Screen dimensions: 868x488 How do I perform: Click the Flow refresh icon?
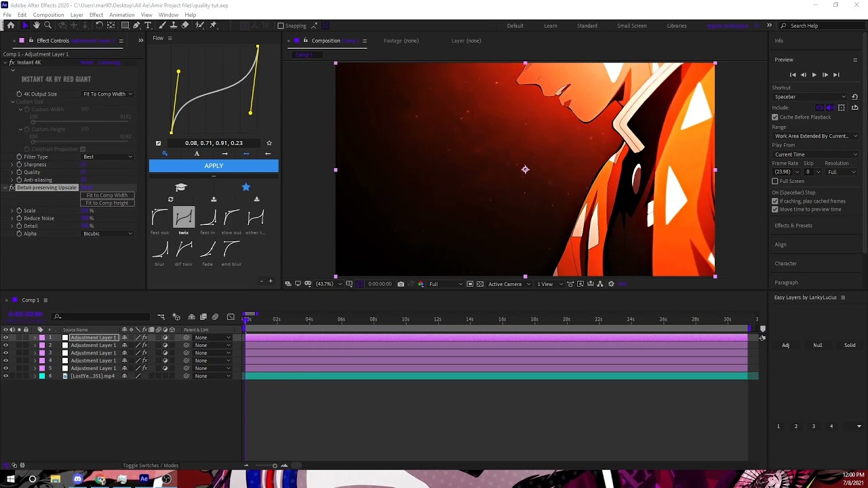pos(171,199)
